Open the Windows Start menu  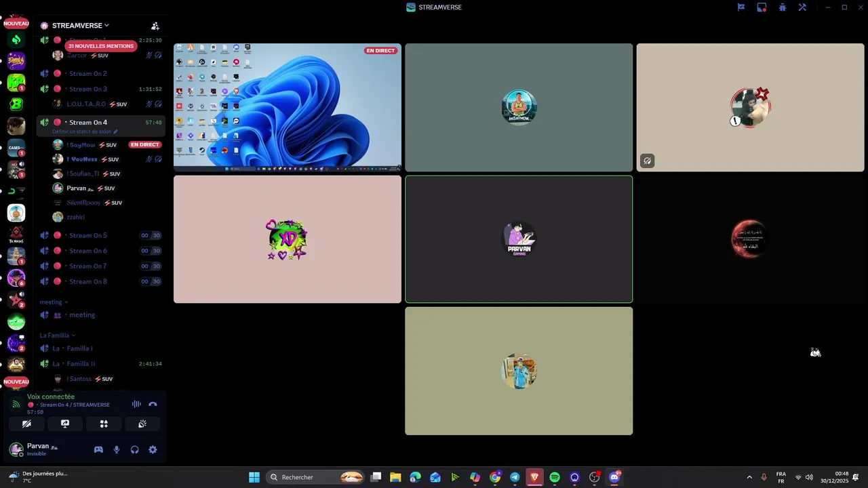pos(254,477)
